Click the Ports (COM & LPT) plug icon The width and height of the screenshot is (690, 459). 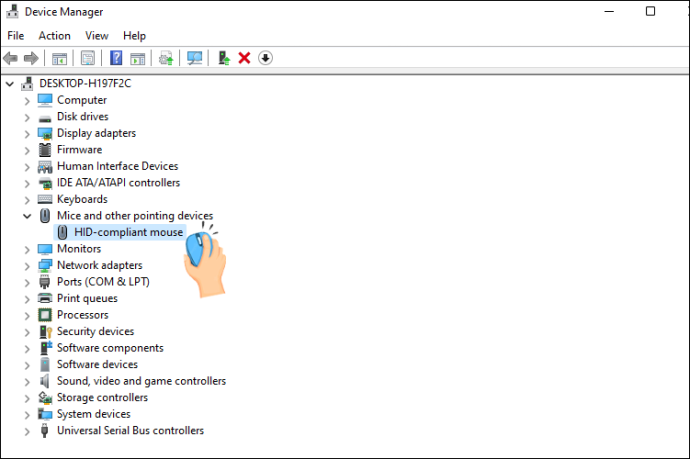(44, 282)
